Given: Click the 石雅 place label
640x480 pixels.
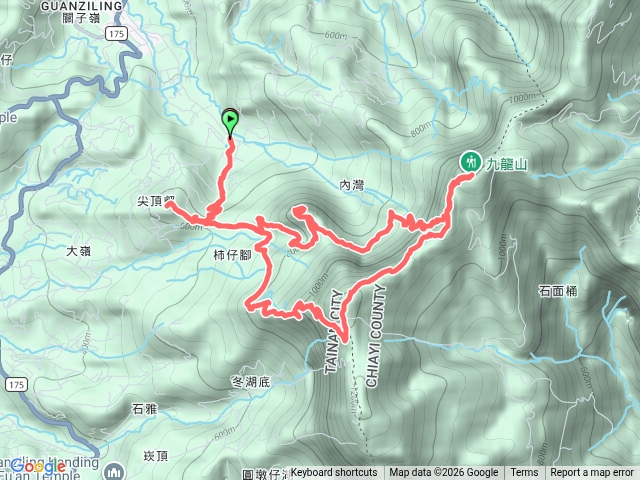Looking at the screenshot, I should pyautogui.click(x=144, y=409).
